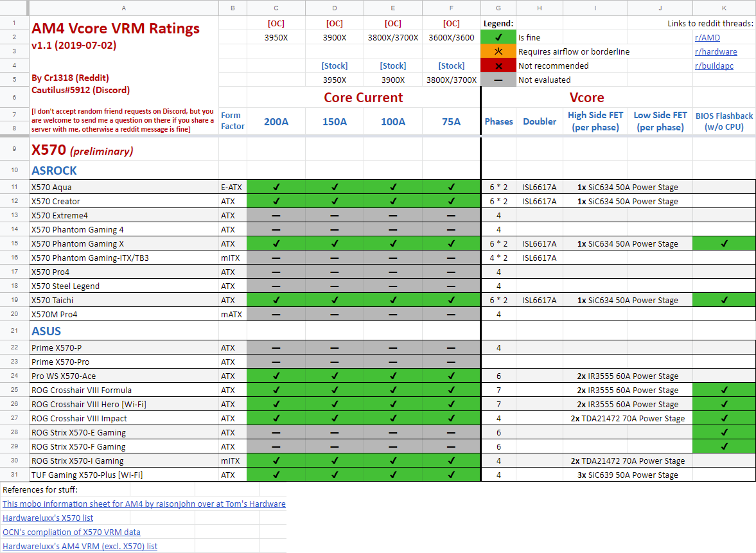756x553 pixels.
Task: Click the '100A' column header cell
Action: (393, 121)
